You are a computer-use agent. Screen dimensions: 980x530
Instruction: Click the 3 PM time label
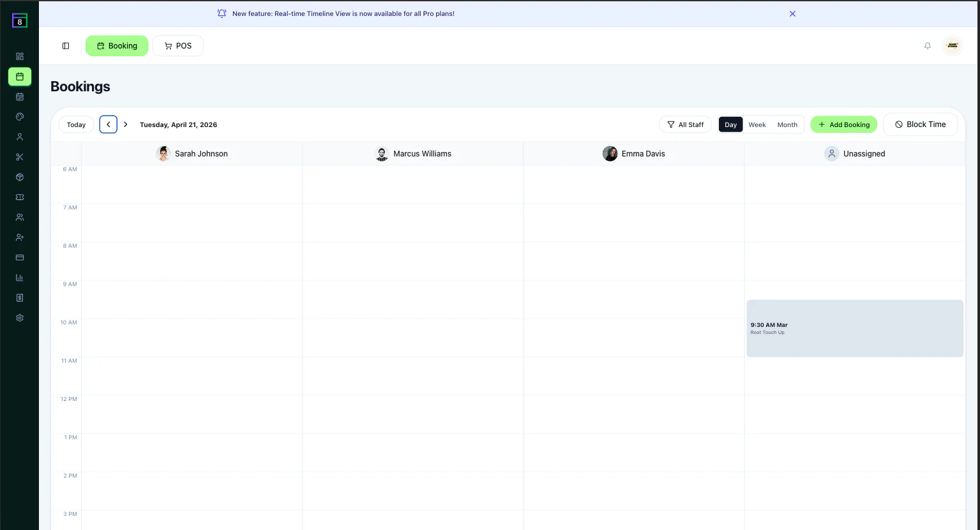(x=70, y=514)
